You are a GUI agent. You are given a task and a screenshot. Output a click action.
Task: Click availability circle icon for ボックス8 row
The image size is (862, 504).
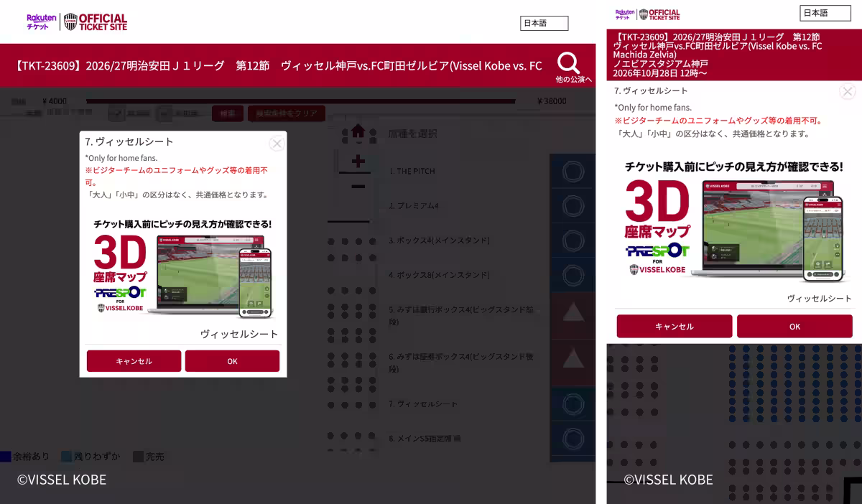point(573,275)
